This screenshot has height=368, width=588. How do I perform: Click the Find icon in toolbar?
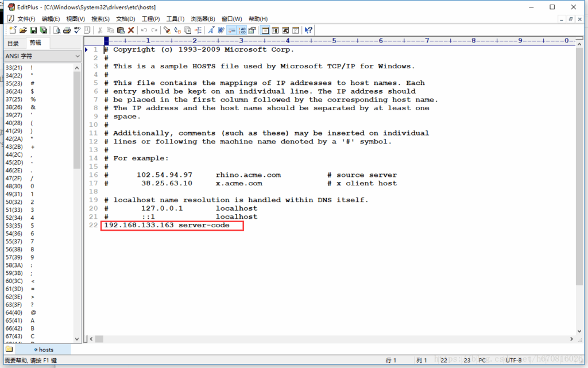(167, 30)
